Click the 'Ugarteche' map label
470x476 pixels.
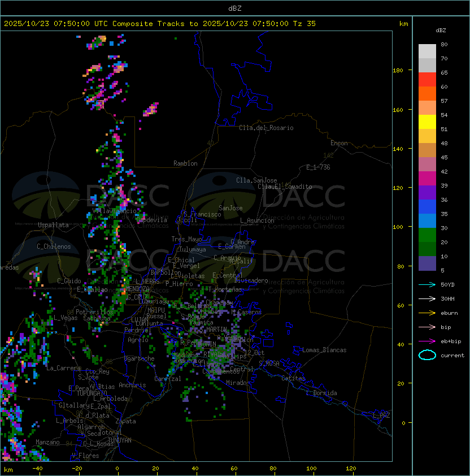[140, 358]
